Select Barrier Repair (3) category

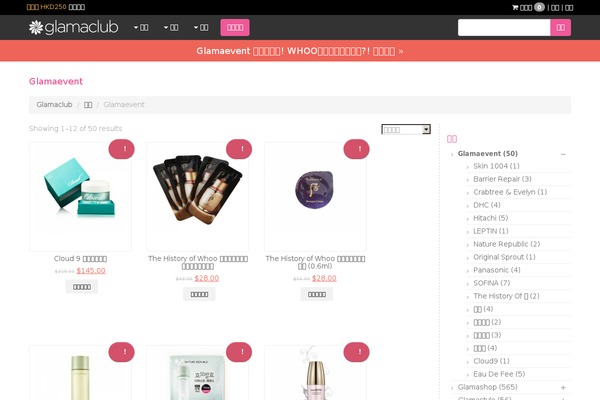(502, 179)
